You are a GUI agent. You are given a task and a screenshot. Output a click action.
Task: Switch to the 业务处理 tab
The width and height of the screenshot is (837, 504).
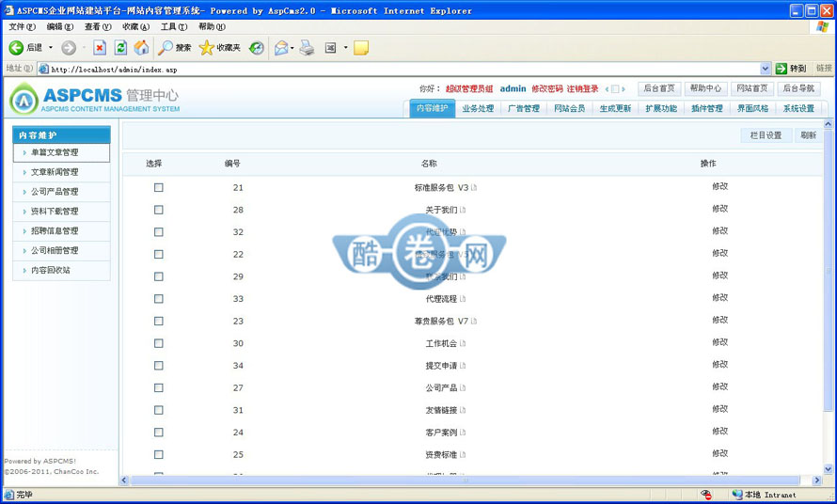[x=478, y=108]
